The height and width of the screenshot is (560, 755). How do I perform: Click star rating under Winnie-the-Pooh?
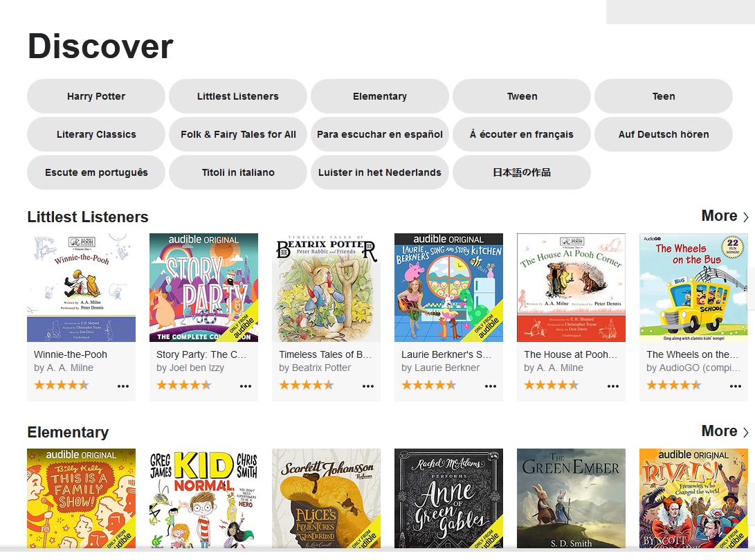coord(62,385)
